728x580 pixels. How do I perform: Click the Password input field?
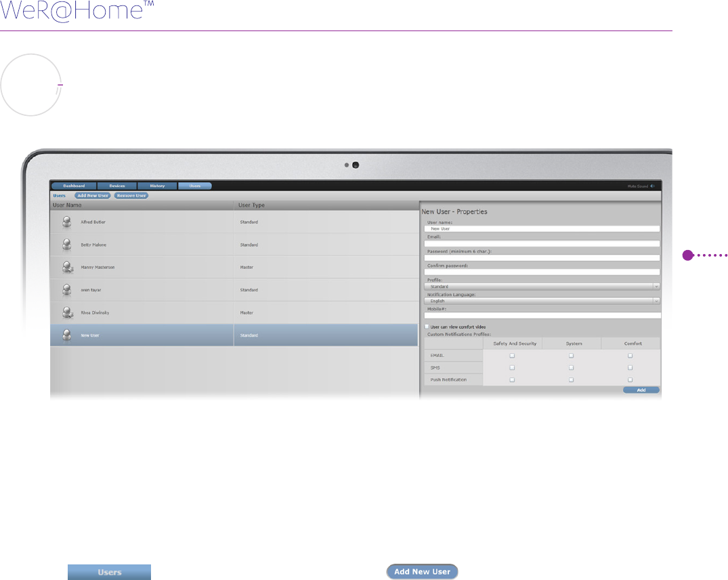click(x=542, y=257)
